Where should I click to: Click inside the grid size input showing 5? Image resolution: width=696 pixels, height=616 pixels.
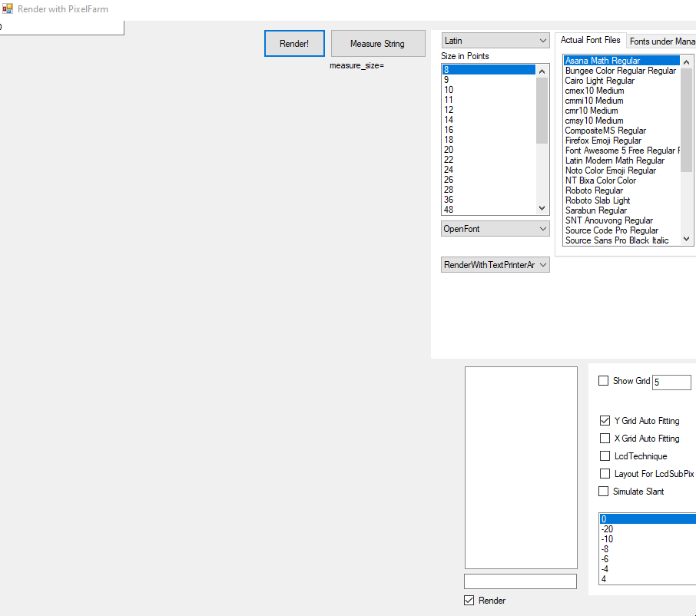[x=671, y=382]
